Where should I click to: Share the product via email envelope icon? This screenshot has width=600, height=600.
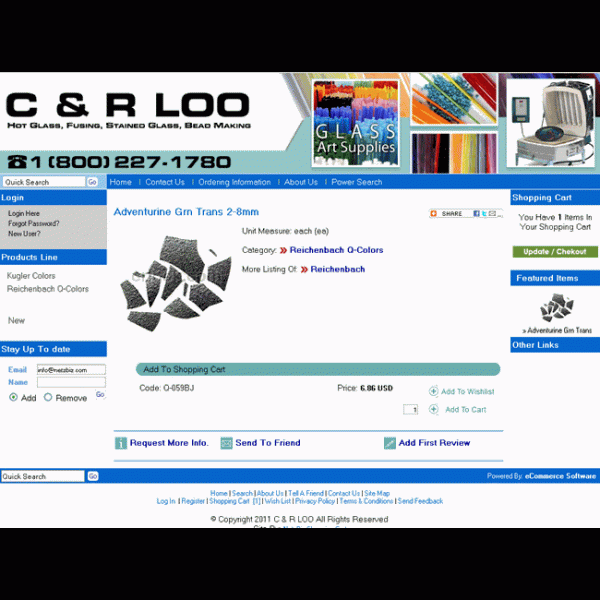492,213
